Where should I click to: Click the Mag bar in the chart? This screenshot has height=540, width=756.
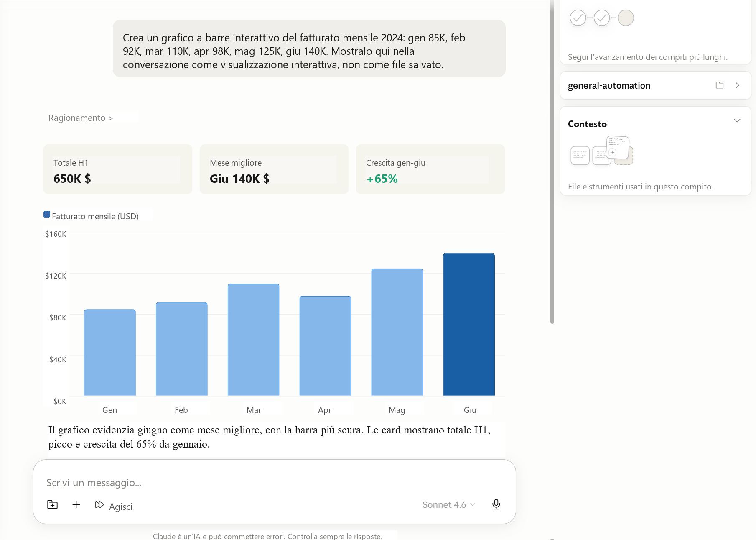point(397,332)
